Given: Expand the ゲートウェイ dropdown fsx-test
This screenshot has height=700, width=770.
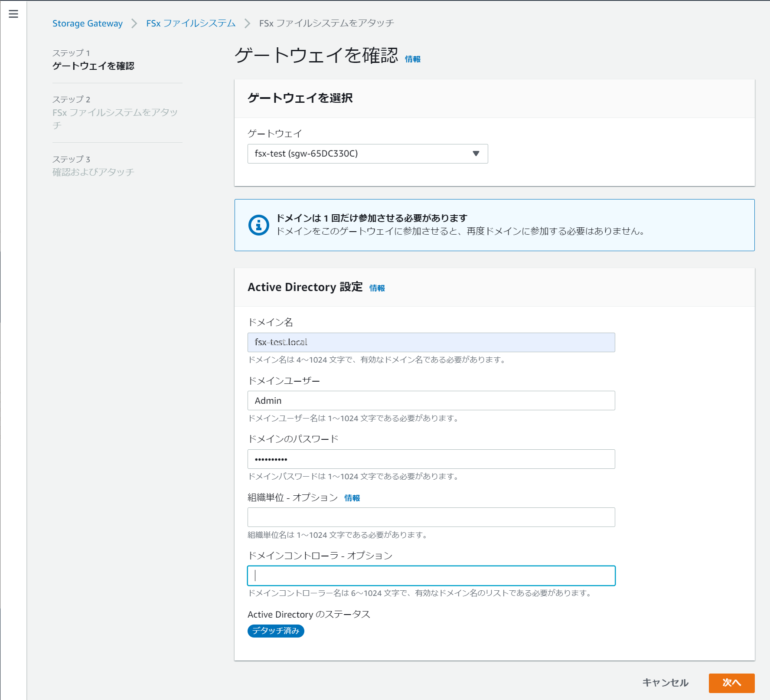Looking at the screenshot, I should tap(368, 154).
